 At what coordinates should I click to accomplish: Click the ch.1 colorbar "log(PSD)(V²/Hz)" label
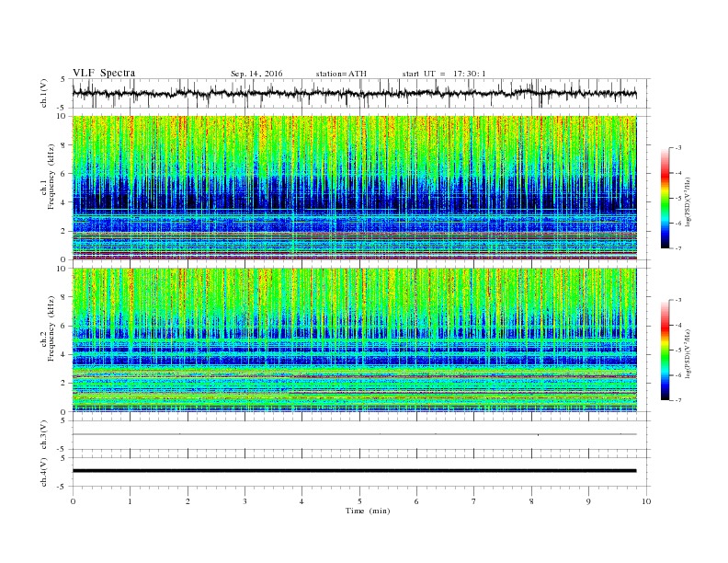(x=688, y=201)
